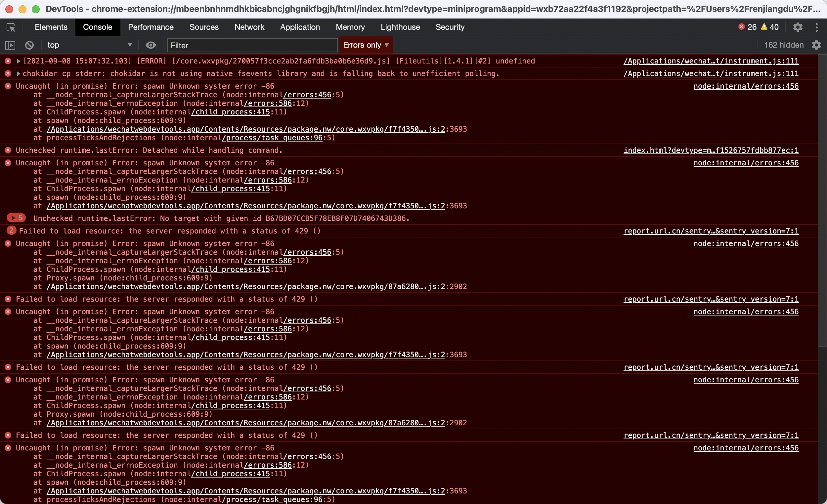
Task: Open the Errors only log level dropdown
Action: coord(366,45)
